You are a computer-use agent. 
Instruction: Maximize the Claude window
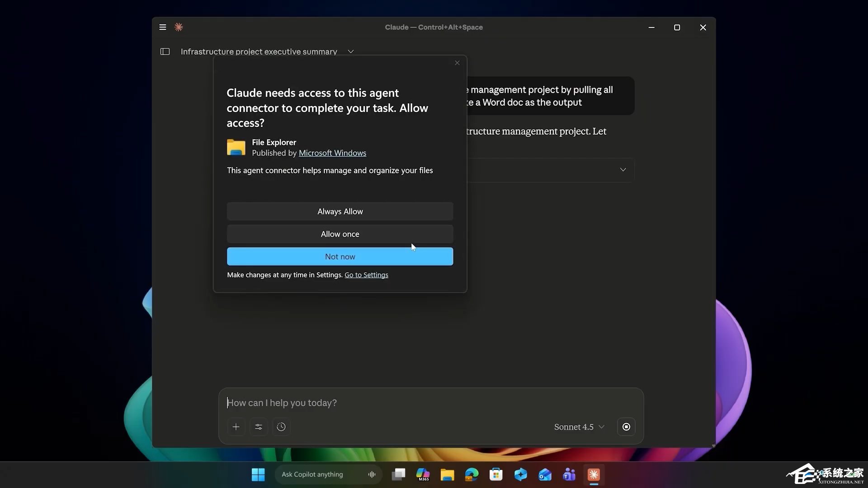pyautogui.click(x=677, y=27)
